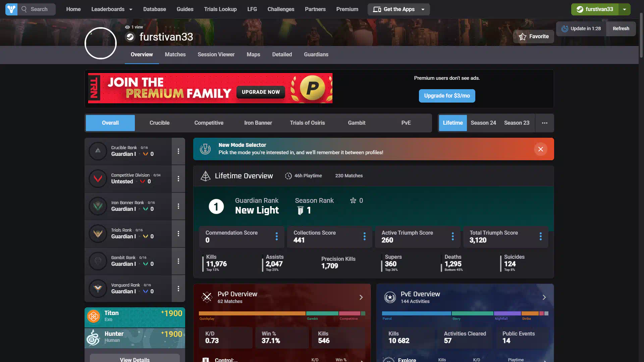This screenshot has height=362, width=644.
Task: Click the PvP Overview crossed swords icon
Action: pyautogui.click(x=207, y=297)
